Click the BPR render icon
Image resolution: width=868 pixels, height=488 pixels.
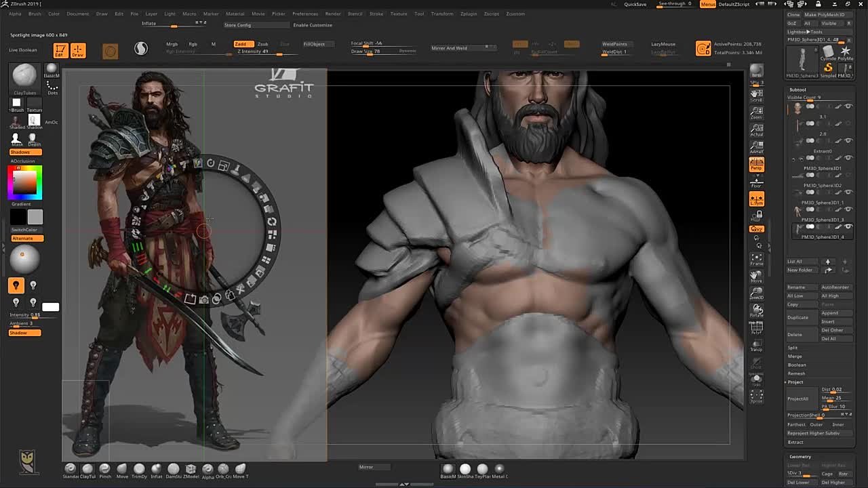coord(756,72)
